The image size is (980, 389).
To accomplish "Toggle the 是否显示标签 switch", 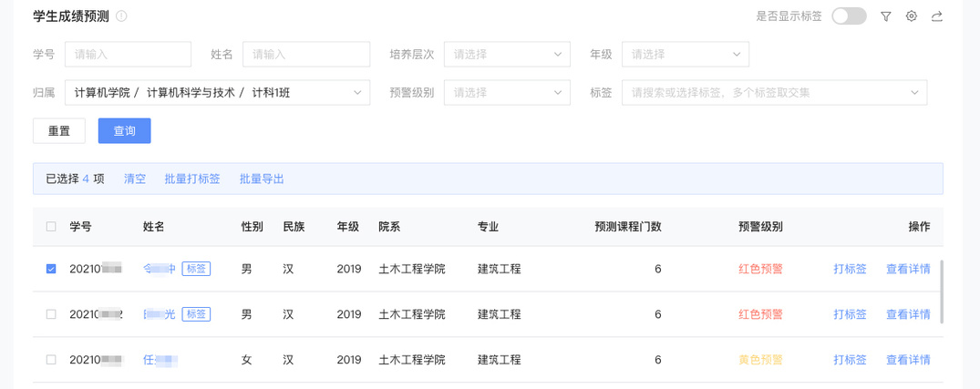I will [849, 16].
